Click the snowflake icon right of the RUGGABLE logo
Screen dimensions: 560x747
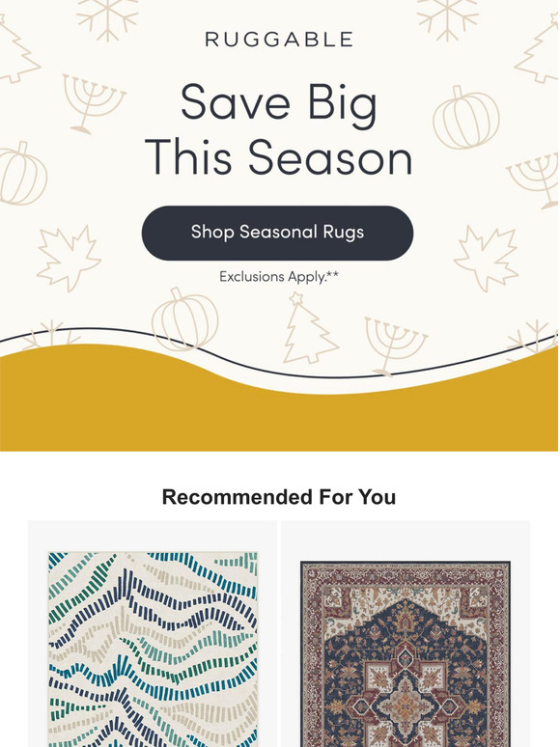coord(448,19)
